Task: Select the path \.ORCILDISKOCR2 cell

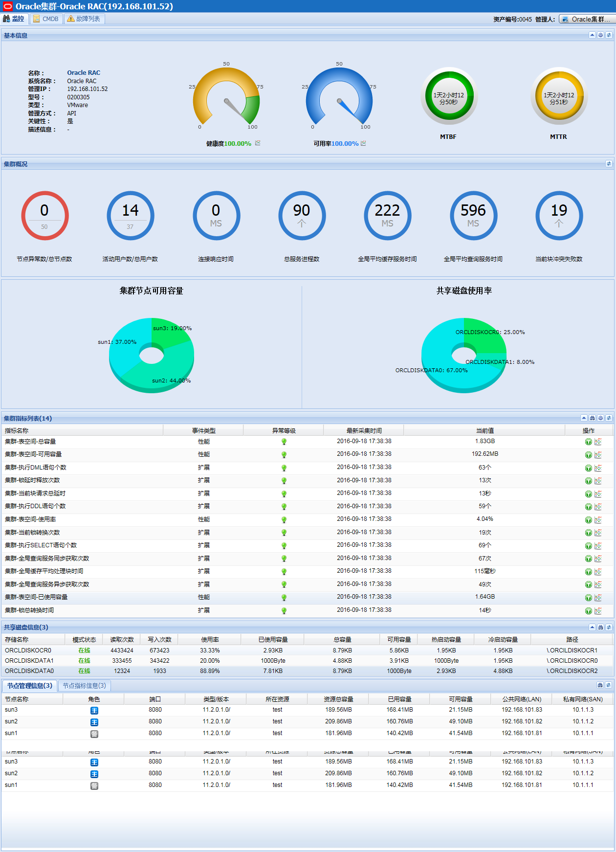Action: tap(572, 671)
